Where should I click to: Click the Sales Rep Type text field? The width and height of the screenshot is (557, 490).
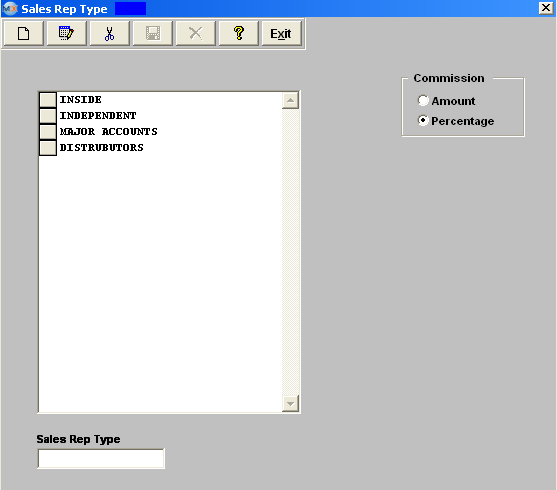tap(101, 459)
